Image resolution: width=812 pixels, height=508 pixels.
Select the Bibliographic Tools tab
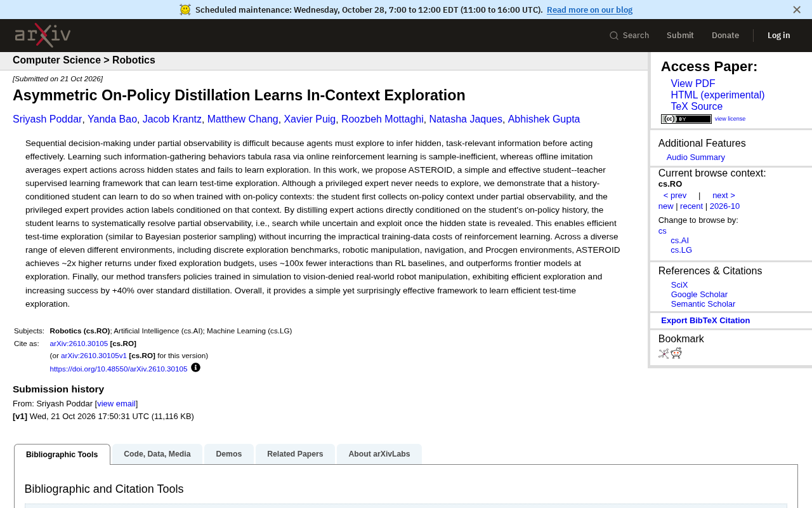[x=62, y=455]
